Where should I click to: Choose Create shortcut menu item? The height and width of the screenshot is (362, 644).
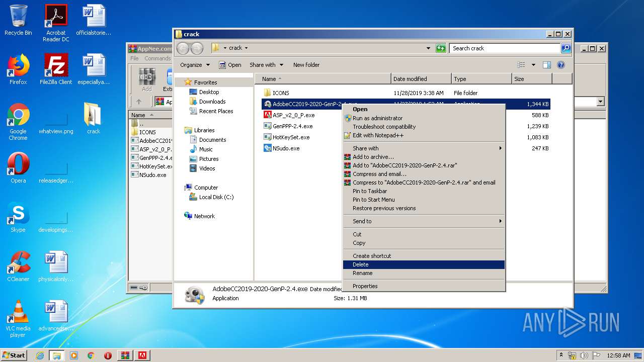(x=424, y=256)
